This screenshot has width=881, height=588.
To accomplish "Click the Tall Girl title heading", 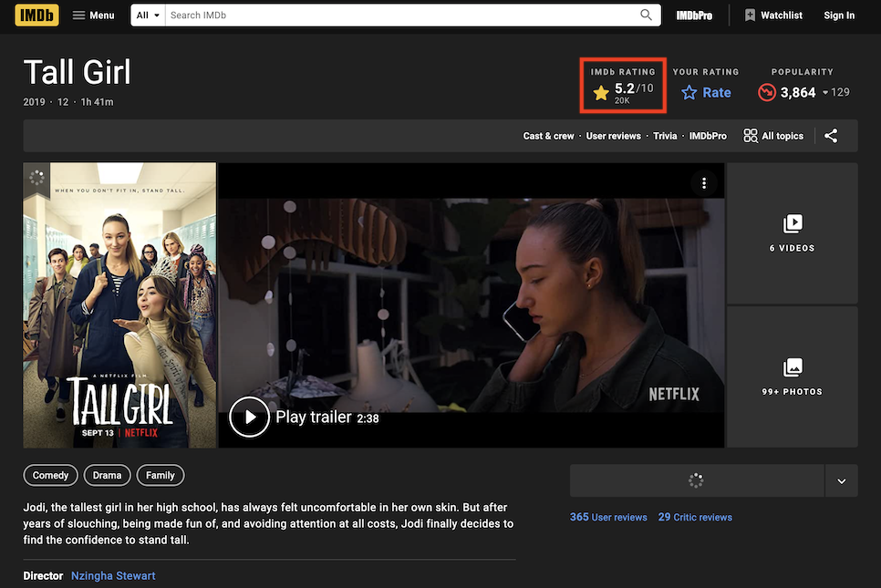I will pos(77,72).
